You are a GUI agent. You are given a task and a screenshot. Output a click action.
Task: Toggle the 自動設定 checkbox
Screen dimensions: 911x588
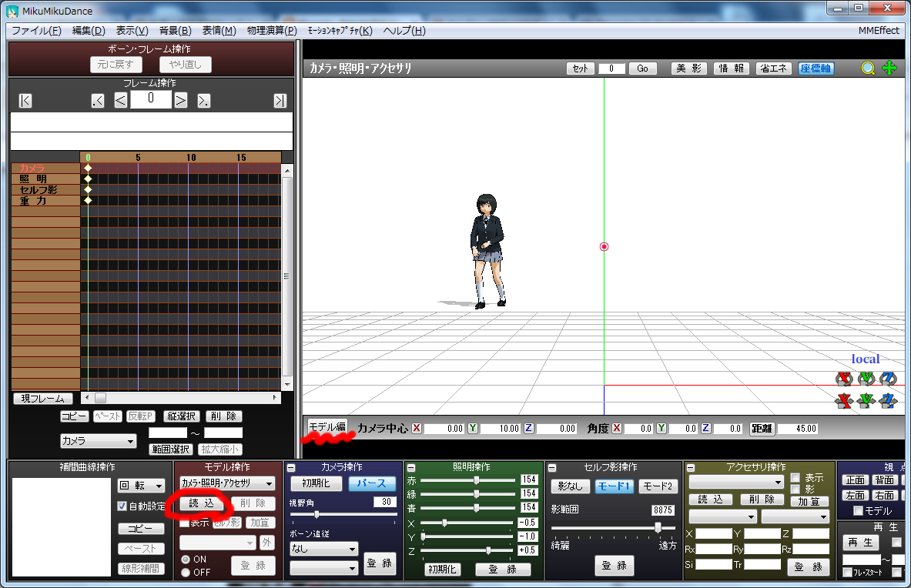(122, 506)
